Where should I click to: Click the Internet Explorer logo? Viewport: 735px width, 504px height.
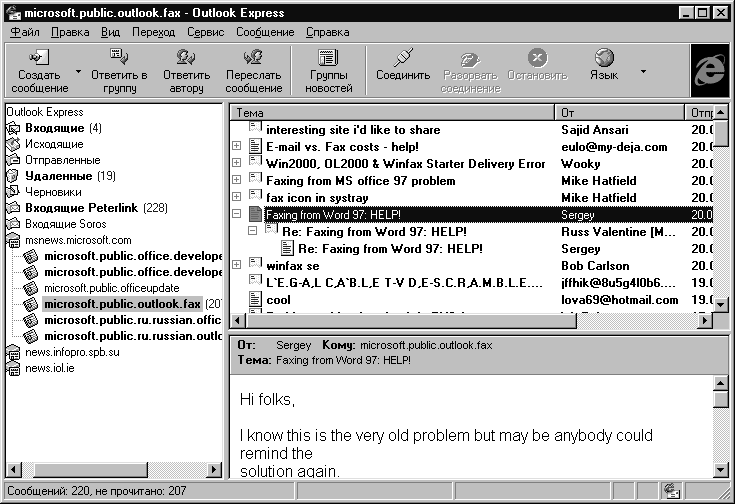click(710, 70)
